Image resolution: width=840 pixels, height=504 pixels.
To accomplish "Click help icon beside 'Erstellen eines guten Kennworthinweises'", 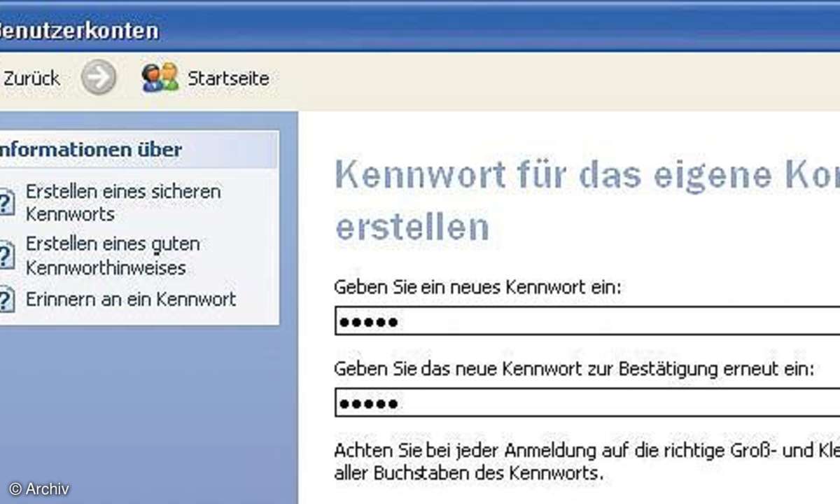I will [x=6, y=256].
